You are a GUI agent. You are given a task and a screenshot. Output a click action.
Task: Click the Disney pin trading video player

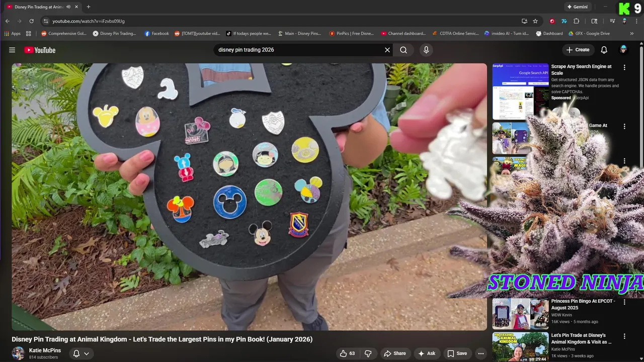tap(249, 197)
